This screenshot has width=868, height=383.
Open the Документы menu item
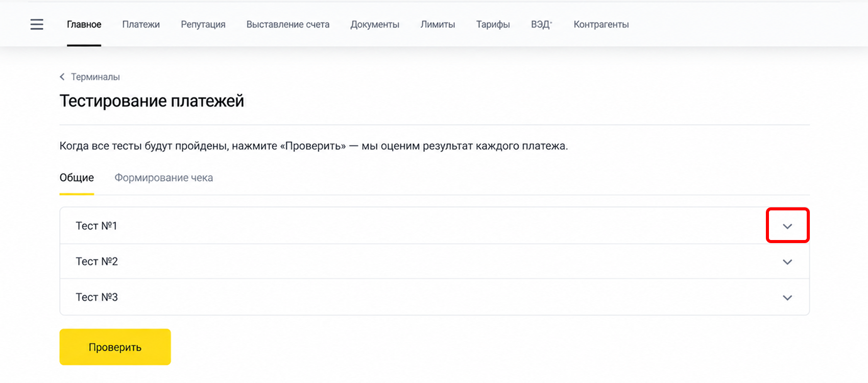[x=375, y=25]
